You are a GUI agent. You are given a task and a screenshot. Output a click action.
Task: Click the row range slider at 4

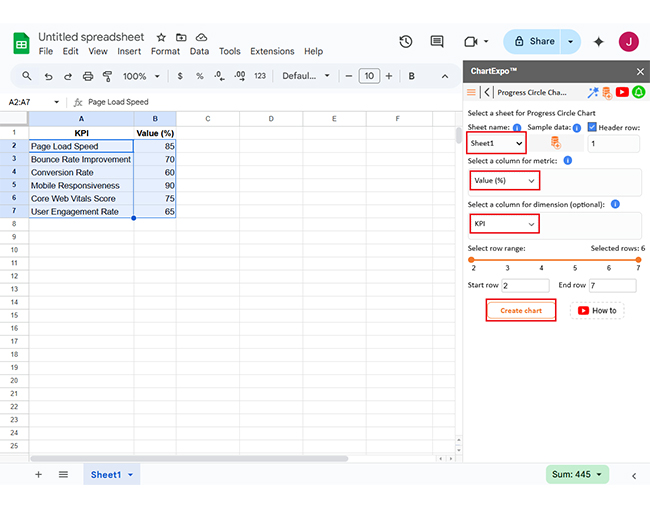coord(541,260)
